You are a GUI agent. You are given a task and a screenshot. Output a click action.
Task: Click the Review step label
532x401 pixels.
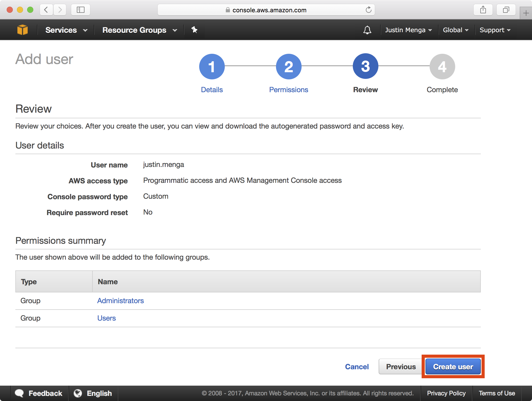[x=365, y=90]
